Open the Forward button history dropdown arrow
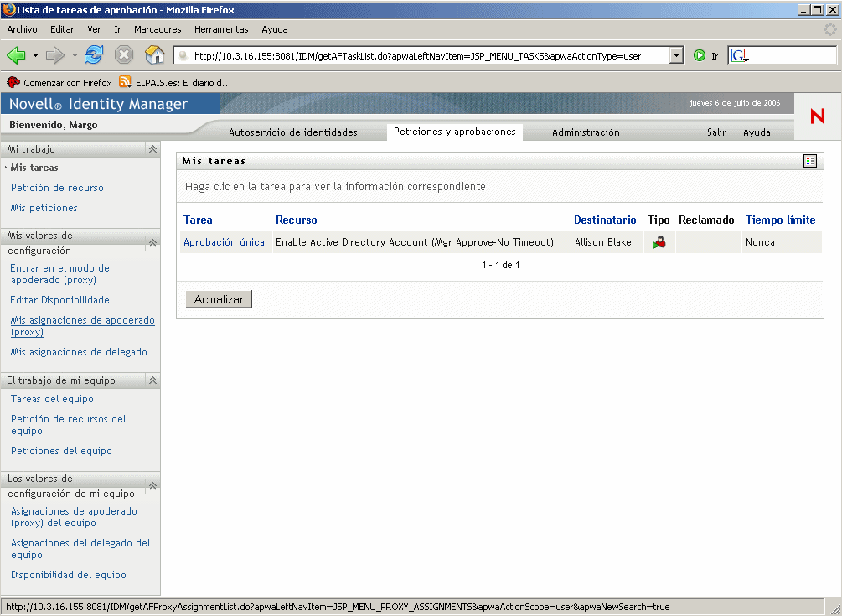 [x=75, y=55]
